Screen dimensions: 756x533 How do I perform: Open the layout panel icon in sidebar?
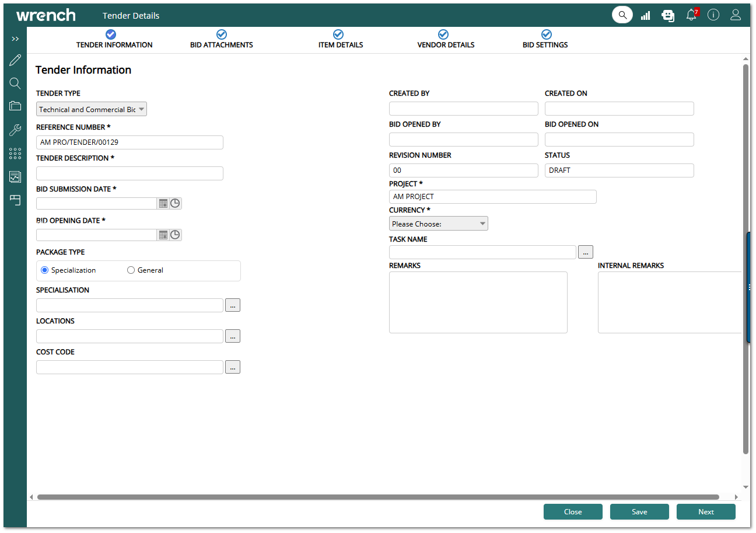click(15, 200)
